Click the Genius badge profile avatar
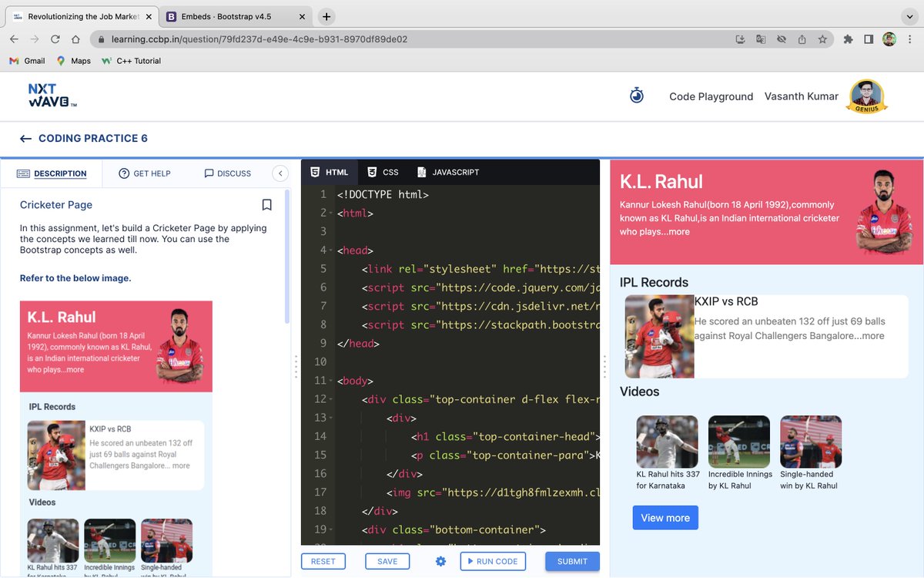 pyautogui.click(x=867, y=96)
